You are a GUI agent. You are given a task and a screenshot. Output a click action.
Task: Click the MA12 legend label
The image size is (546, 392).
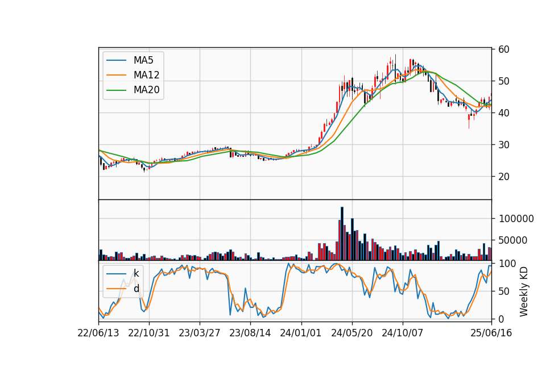tap(146, 75)
